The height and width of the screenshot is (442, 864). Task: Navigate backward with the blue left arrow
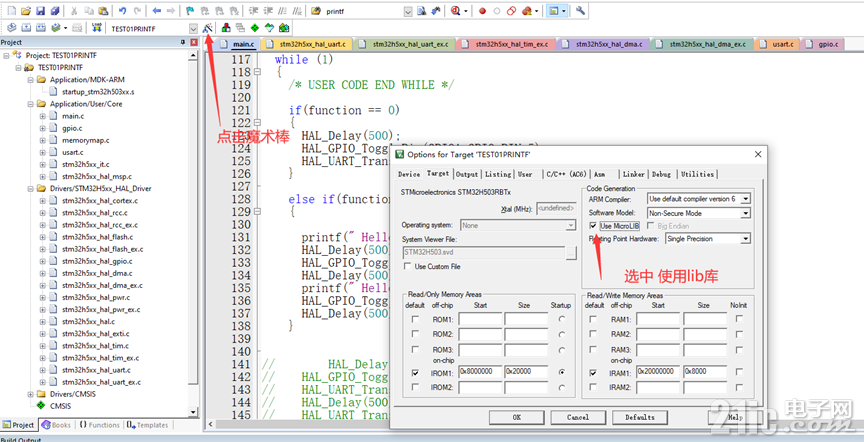tap(157, 10)
